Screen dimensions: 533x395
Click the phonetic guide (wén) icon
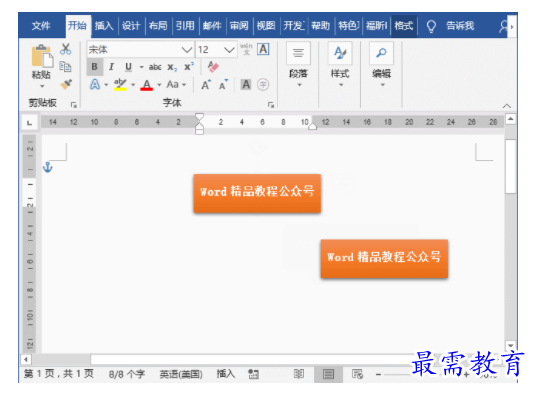coord(246,49)
